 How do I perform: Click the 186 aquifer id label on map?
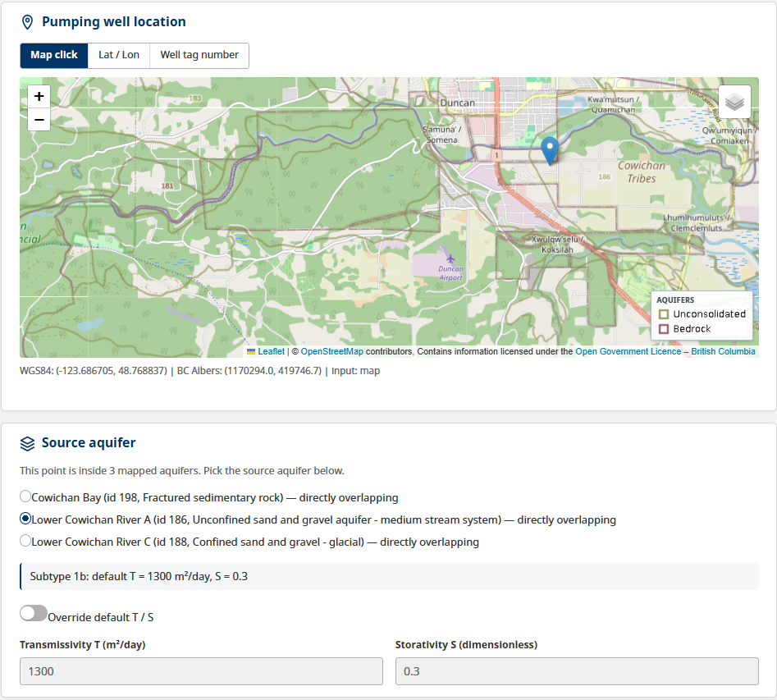[604, 177]
